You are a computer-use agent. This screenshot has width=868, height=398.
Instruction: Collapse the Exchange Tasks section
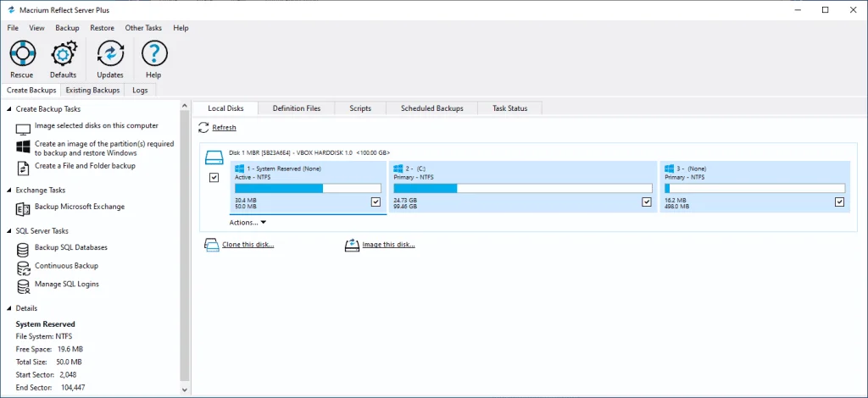[8, 191]
